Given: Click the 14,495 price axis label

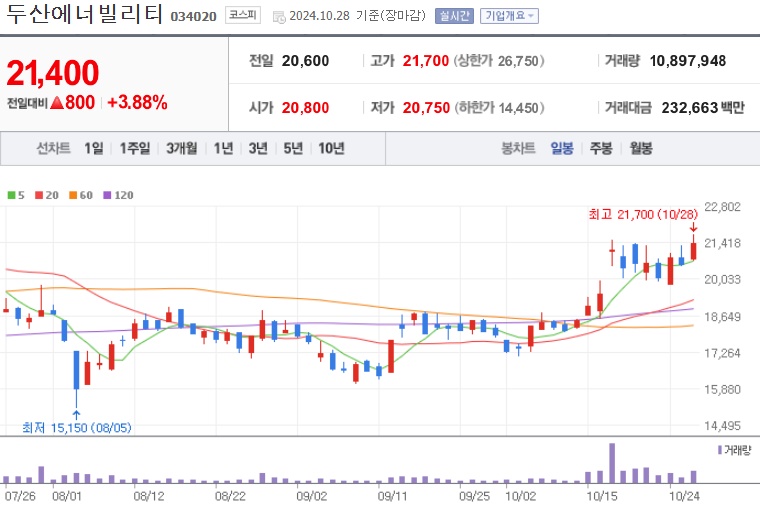Looking at the screenshot, I should tap(722, 426).
